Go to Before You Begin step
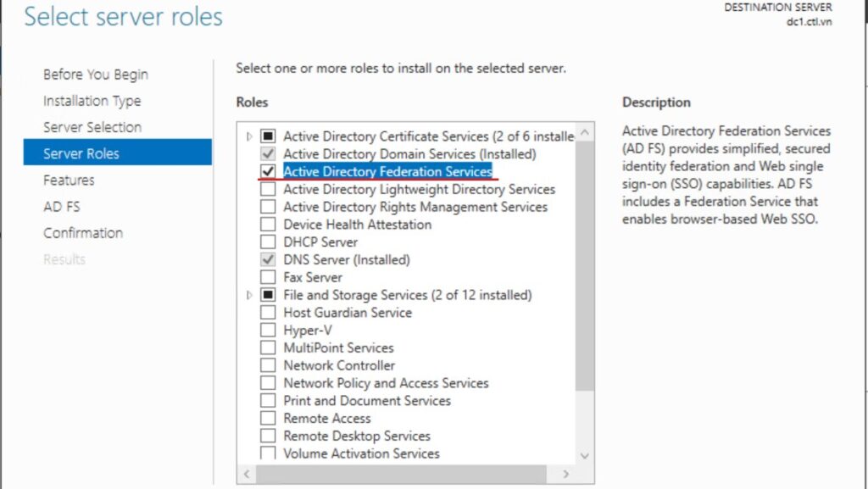Image resolution: width=868 pixels, height=489 pixels. click(95, 75)
